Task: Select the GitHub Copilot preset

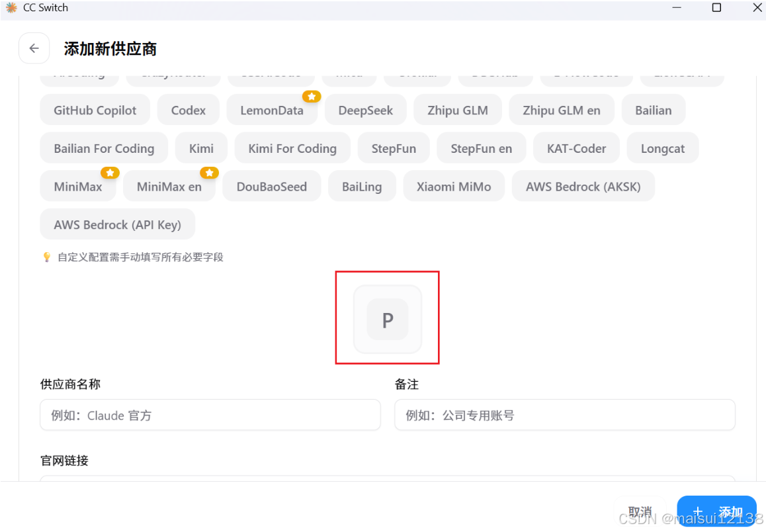Action: tap(95, 110)
